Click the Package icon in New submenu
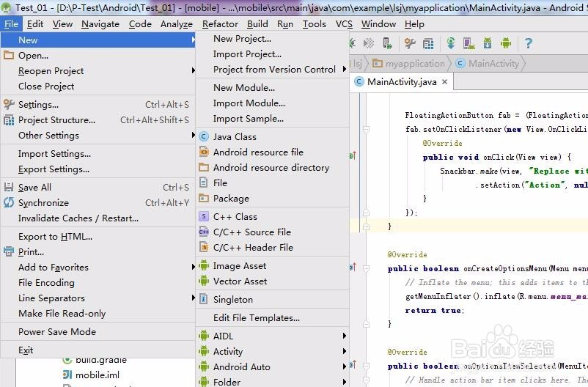 pyautogui.click(x=204, y=198)
